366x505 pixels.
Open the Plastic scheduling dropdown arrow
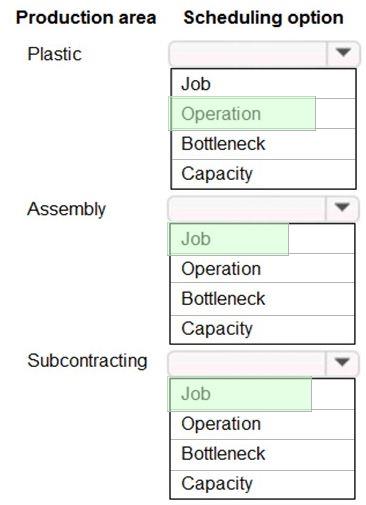(x=343, y=53)
